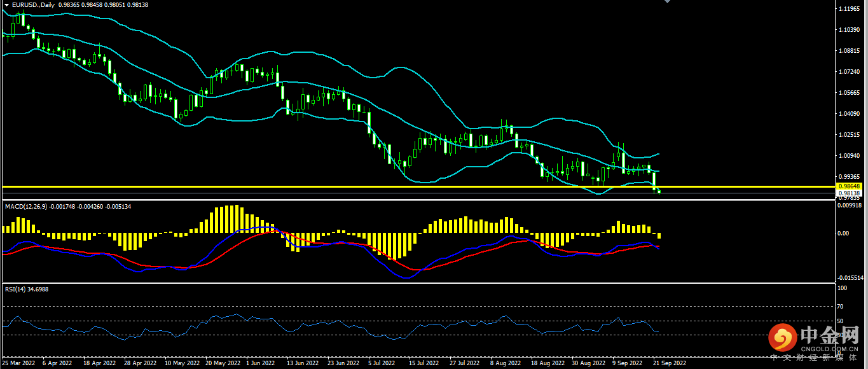Click the RSI(14) 34.6988 indicator label
868x369 pixels.
pos(27,289)
